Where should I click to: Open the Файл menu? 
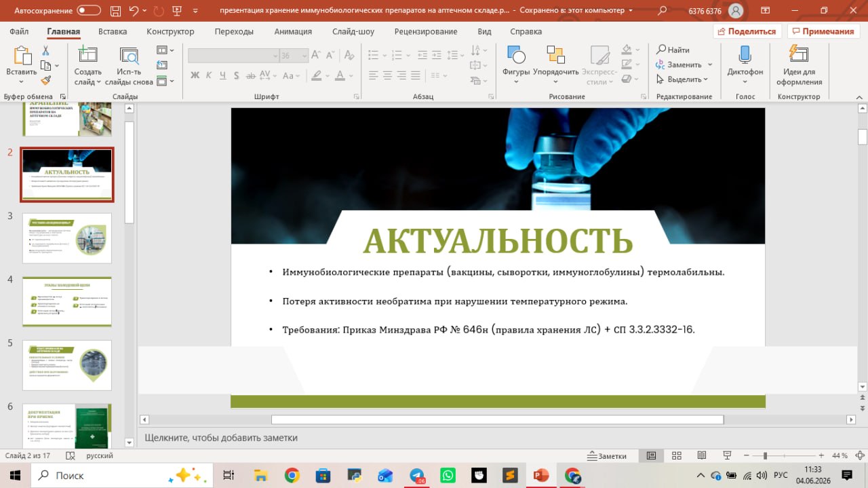(x=19, y=31)
